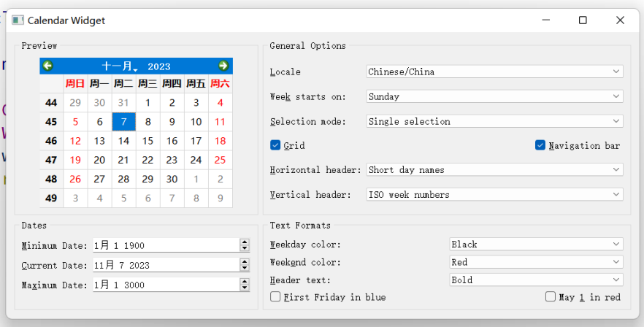The height and width of the screenshot is (327, 644).
Task: Click week number 44 in vertical header
Action: 51,103
